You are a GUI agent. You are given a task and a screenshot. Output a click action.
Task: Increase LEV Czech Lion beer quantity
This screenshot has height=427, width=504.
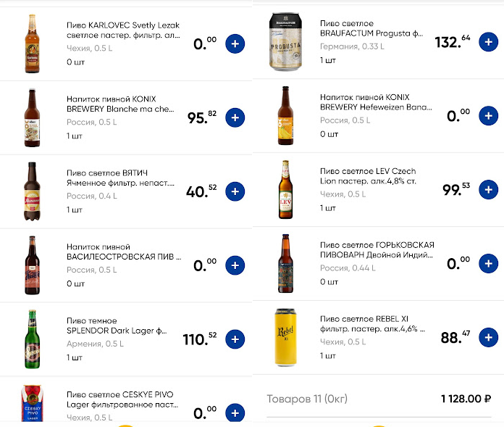489,190
